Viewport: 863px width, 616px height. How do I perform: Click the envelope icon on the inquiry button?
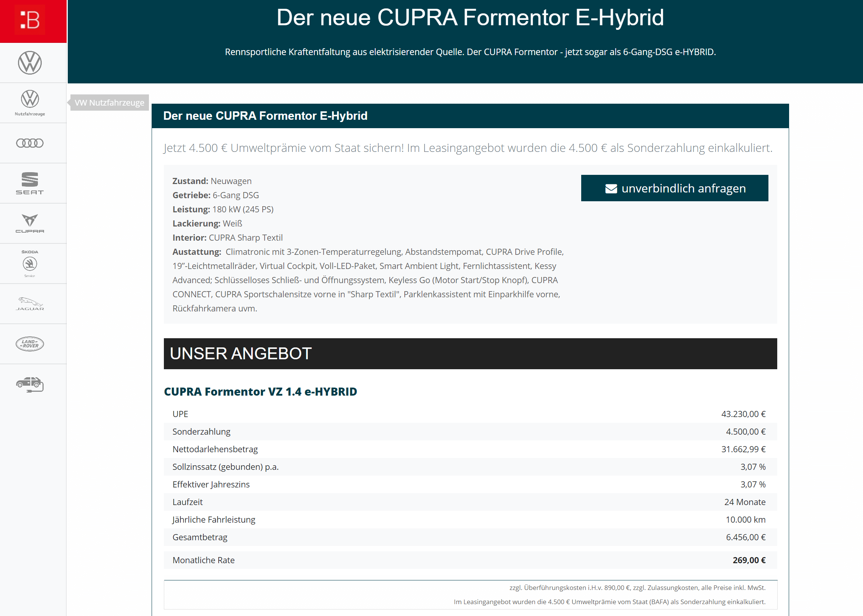click(611, 189)
